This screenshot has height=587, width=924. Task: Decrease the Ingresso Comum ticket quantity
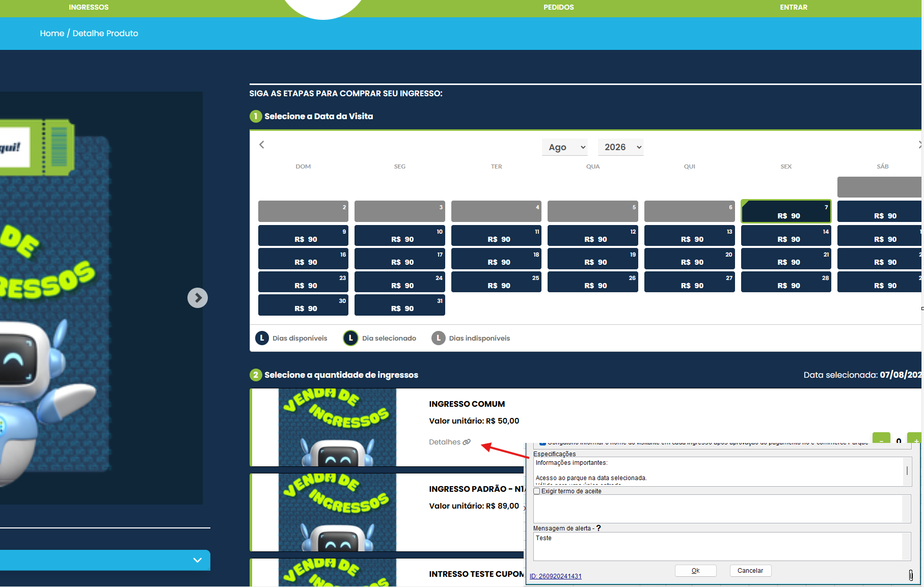tap(881, 438)
